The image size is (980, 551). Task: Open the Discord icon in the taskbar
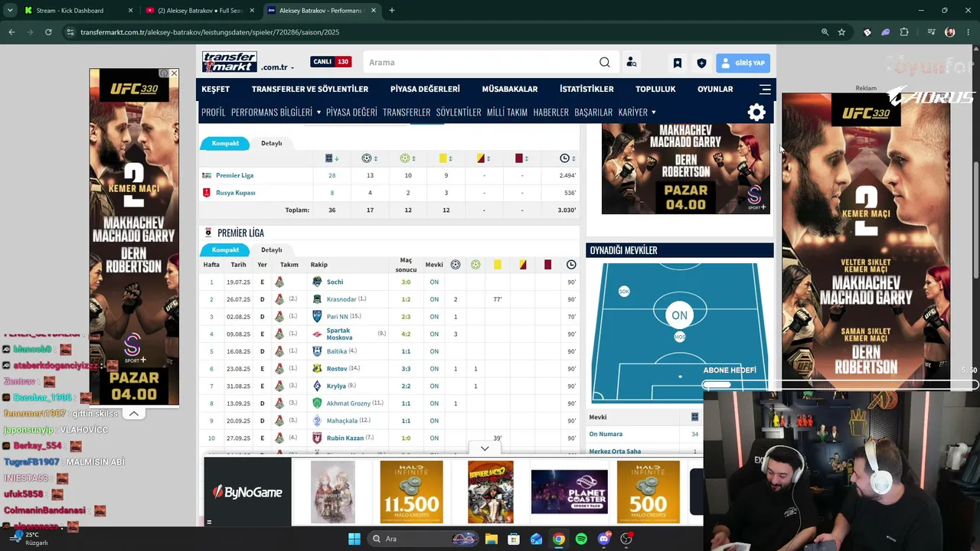point(604,539)
